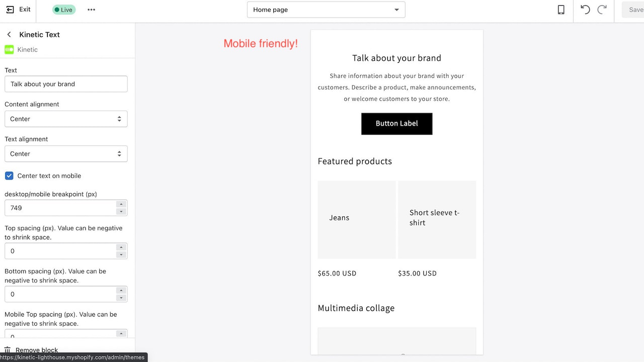644x362 pixels.
Task: Click the green Kinetic app badge icon
Action: tap(9, 49)
